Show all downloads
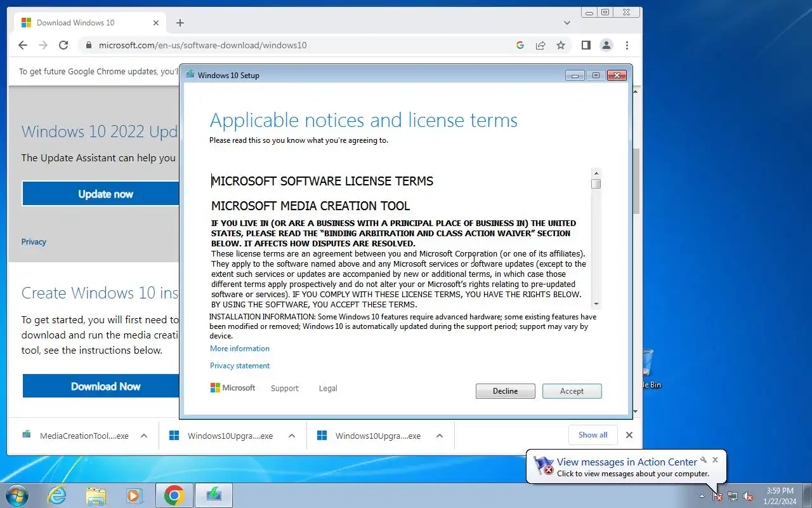Image resolution: width=812 pixels, height=508 pixels. tap(593, 435)
